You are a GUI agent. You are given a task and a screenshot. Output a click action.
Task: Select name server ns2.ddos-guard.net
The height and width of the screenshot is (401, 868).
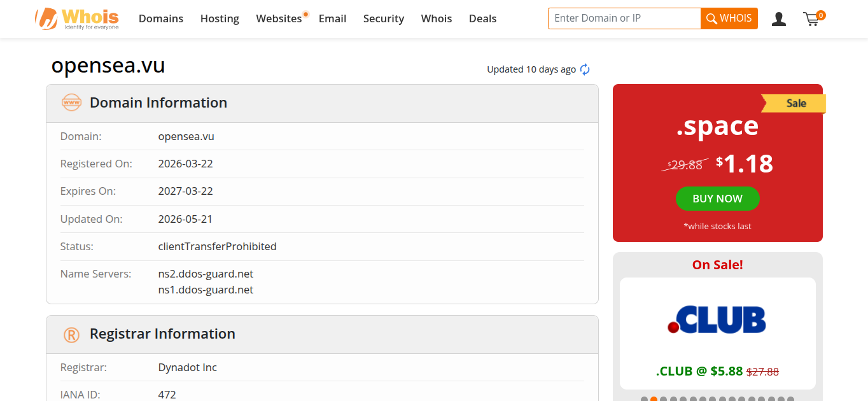tap(206, 274)
